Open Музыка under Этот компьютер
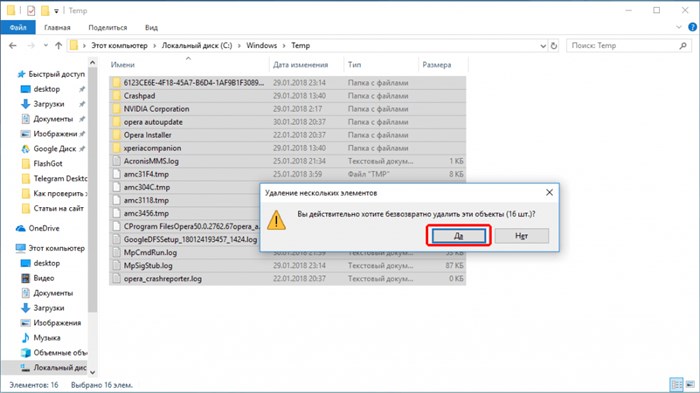 46,338
